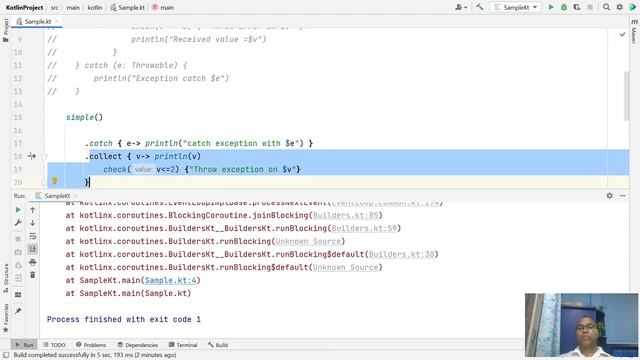The width and height of the screenshot is (640, 360).
Task: Show quick-fix lightbulb on line 20
Action: [55, 180]
